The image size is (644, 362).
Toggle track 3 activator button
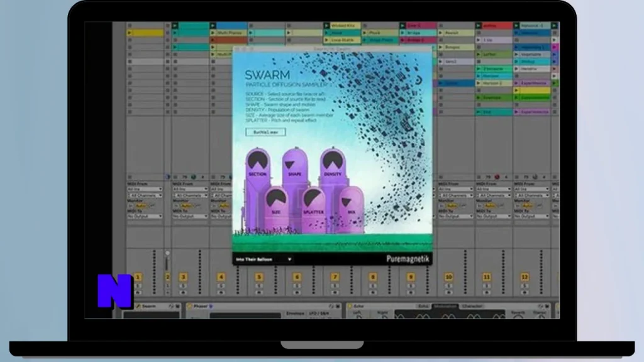[x=183, y=277]
